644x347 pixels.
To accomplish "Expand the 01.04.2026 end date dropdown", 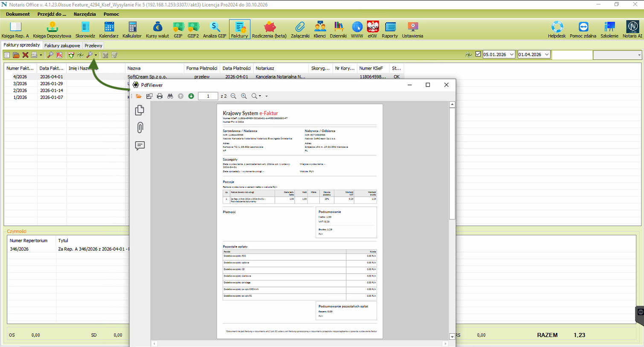I will pos(546,55).
